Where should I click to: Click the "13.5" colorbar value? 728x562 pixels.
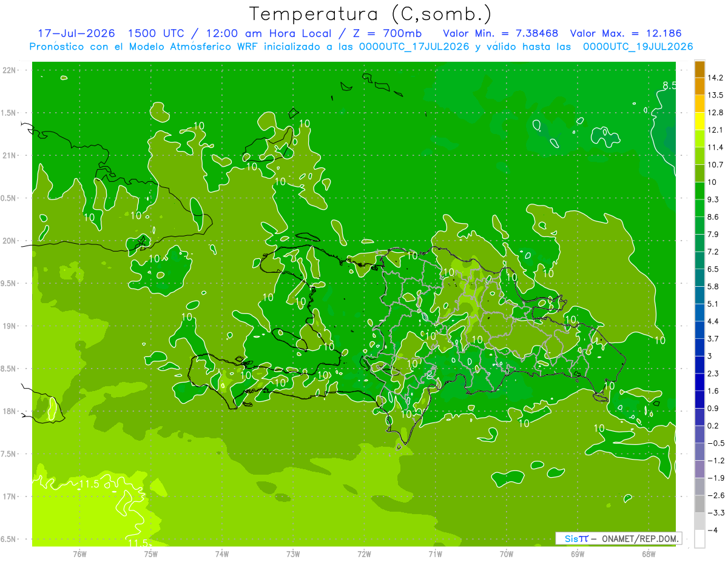715,95
